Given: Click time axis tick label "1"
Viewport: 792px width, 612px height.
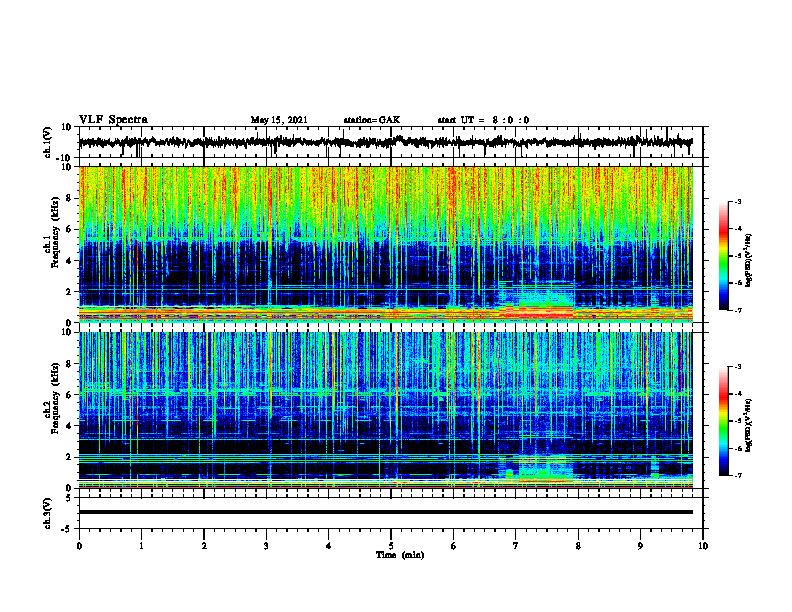Looking at the screenshot, I should [141, 546].
